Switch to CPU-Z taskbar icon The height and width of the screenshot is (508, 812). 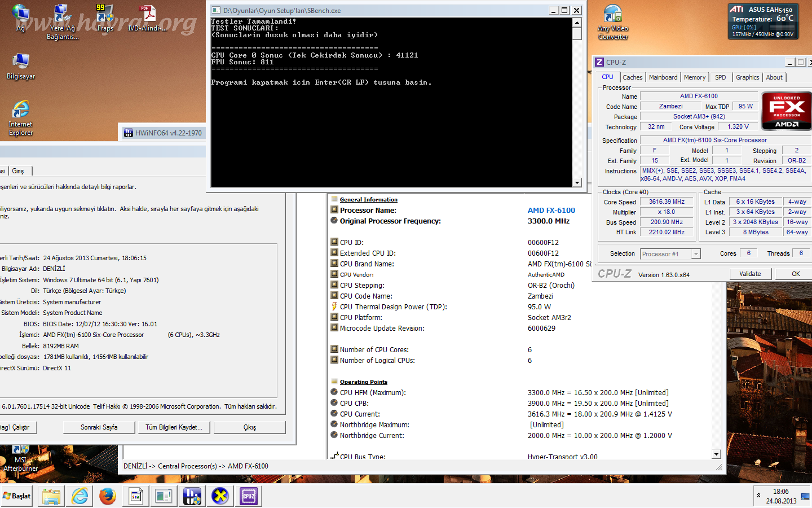249,496
